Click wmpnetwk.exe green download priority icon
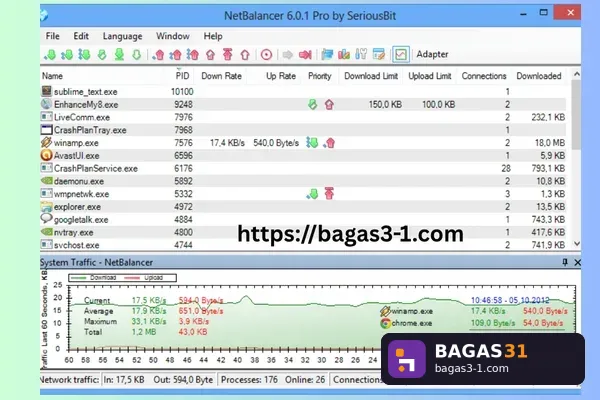 tap(312, 194)
